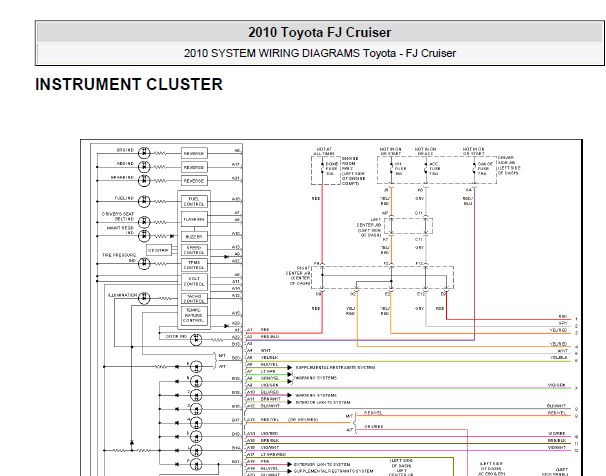Click the FLASHING block above the buzzer
The width and height of the screenshot is (606, 476).
click(194, 219)
